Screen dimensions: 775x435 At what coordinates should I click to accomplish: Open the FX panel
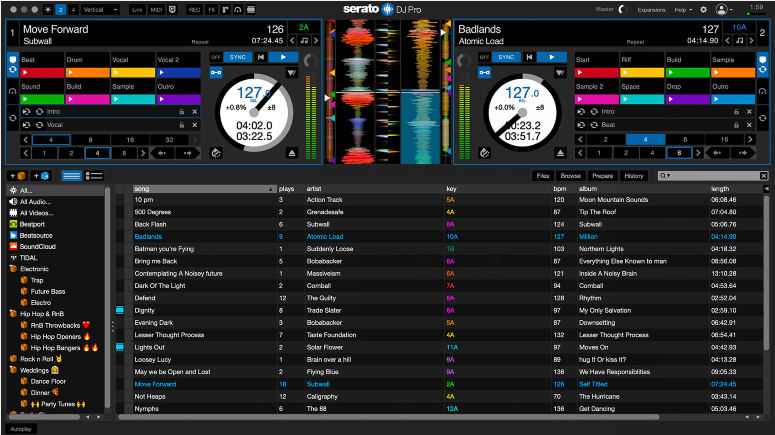tap(212, 9)
